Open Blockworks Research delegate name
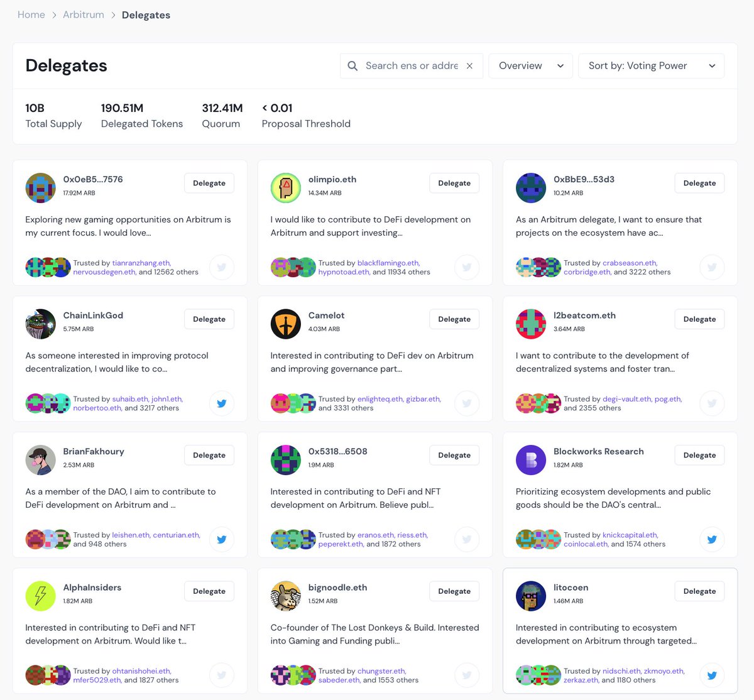Viewport: 754px width, 700px height. tap(599, 452)
